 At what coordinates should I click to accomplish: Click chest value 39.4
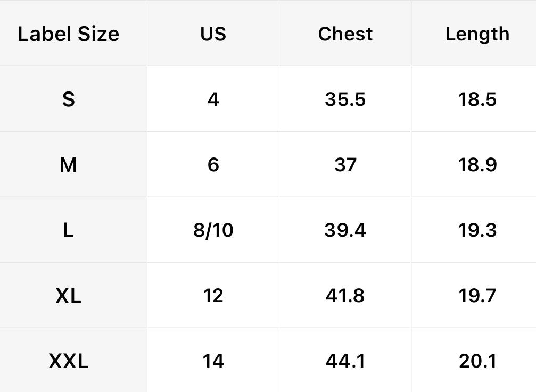(x=345, y=230)
